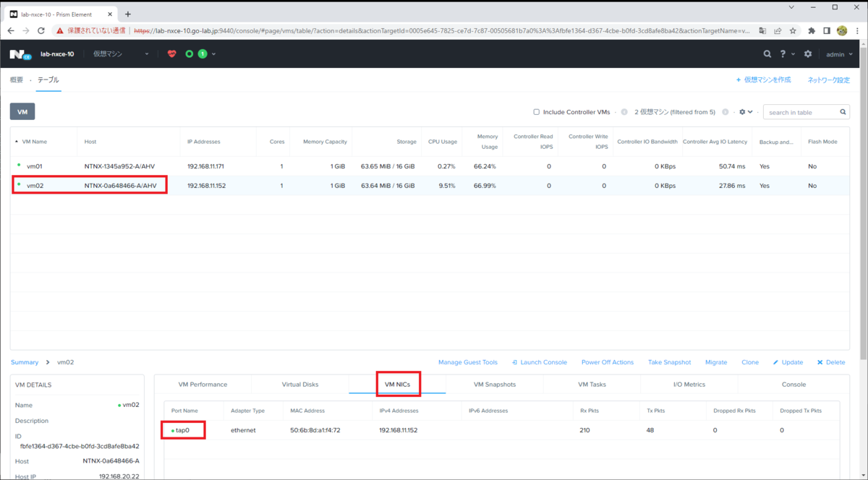This screenshot has height=480, width=868.
Task: Switch to the テーブル tab
Action: [48, 80]
